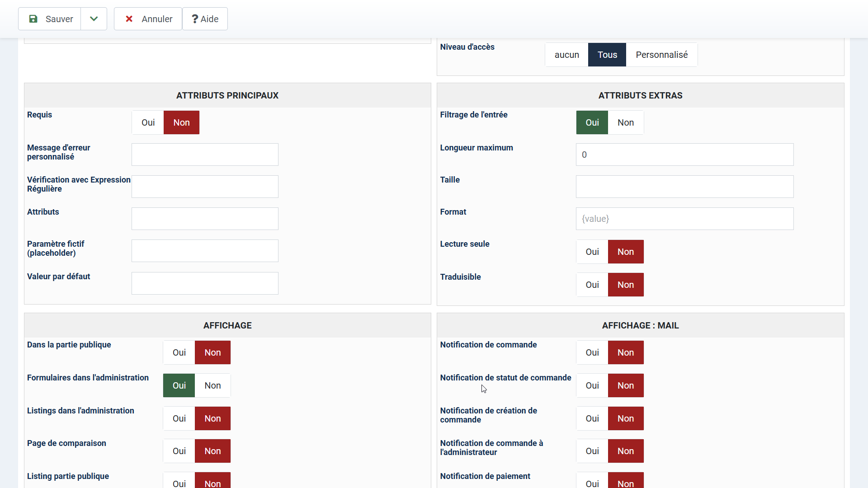Image resolution: width=868 pixels, height=488 pixels.
Task: Click the Sauver save button
Action: tap(50, 19)
